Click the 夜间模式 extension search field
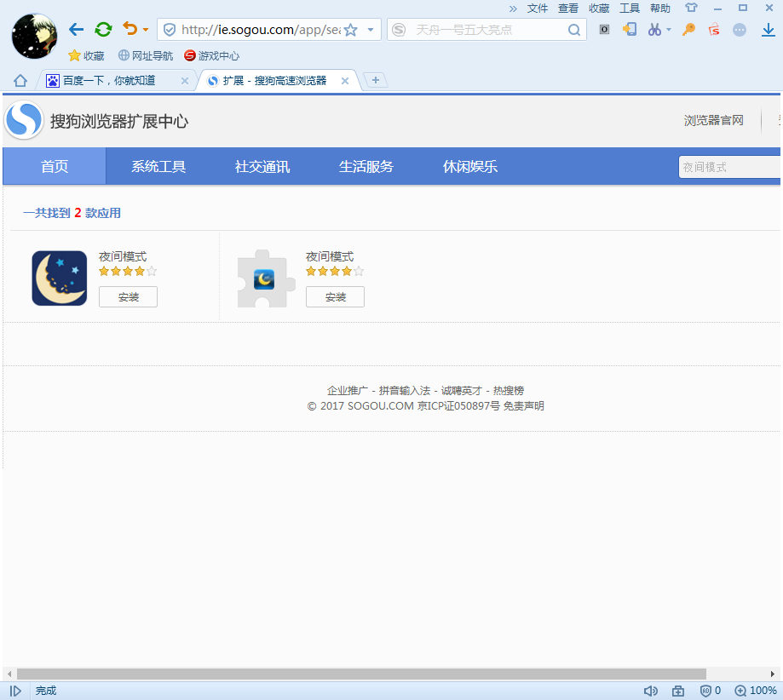This screenshot has height=700, width=783. (730, 167)
